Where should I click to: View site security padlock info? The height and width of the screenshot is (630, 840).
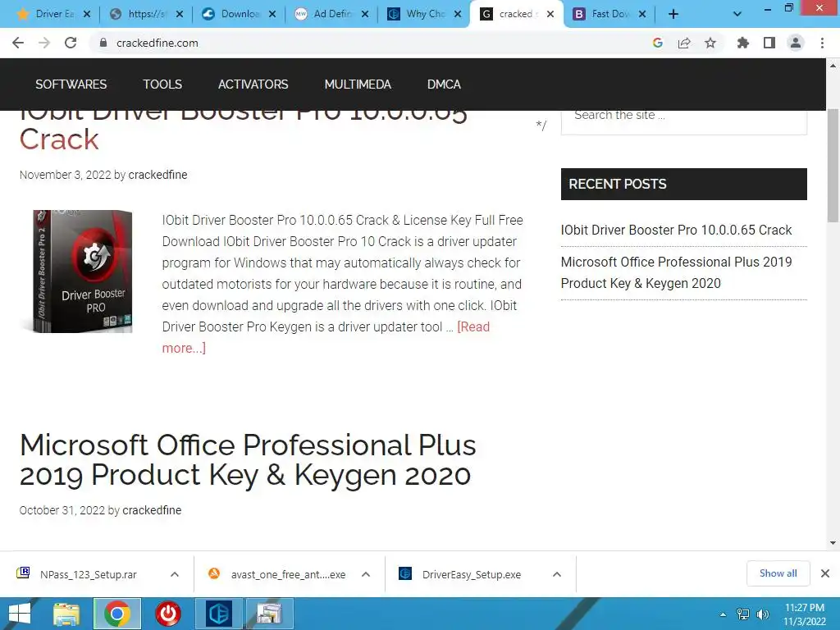click(x=103, y=43)
